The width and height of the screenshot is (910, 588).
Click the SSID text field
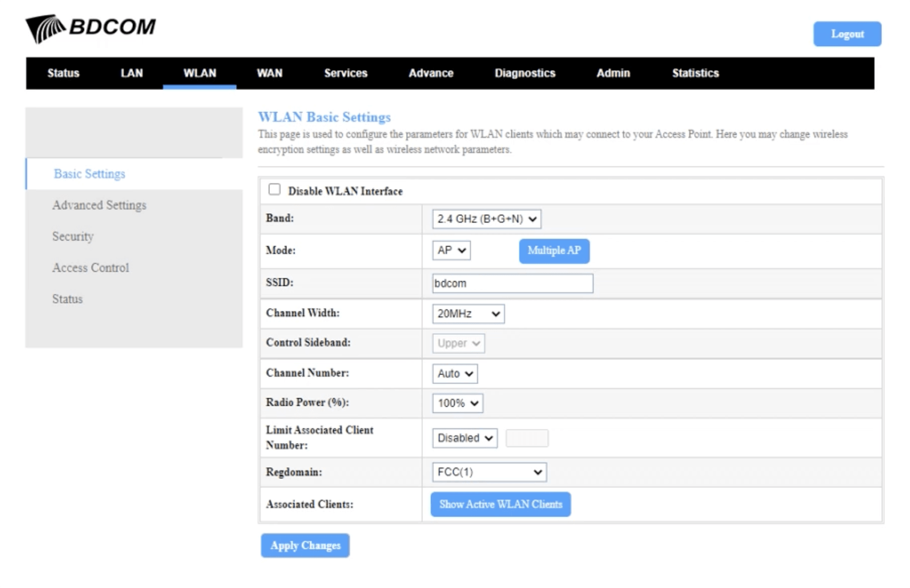coord(513,283)
